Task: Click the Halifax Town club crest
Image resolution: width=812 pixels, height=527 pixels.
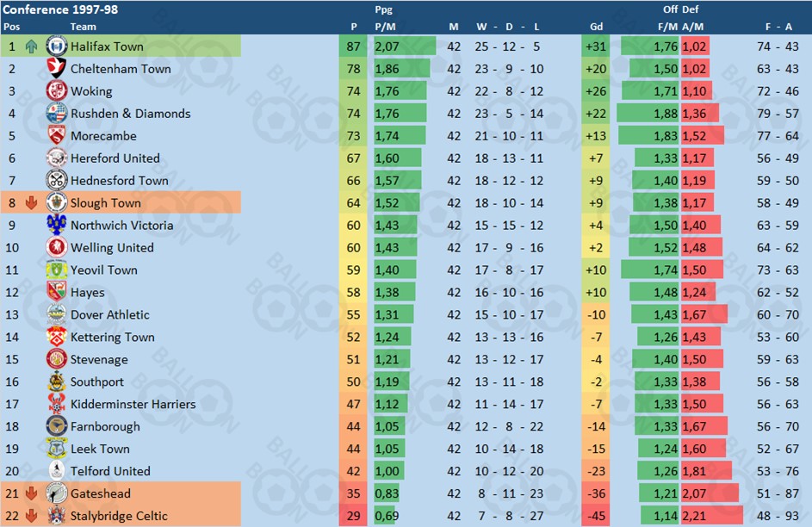Action: coord(56,46)
